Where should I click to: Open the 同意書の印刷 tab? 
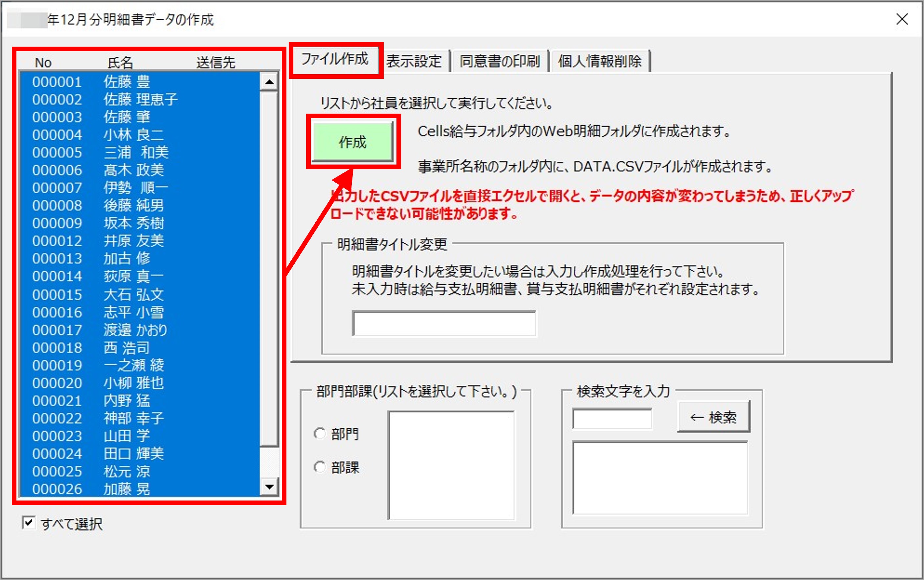point(500,61)
